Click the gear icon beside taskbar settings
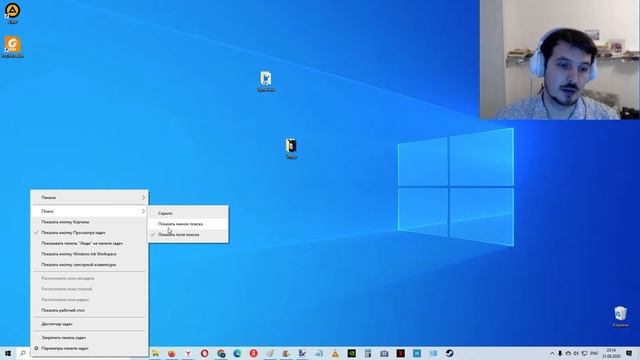 36,348
